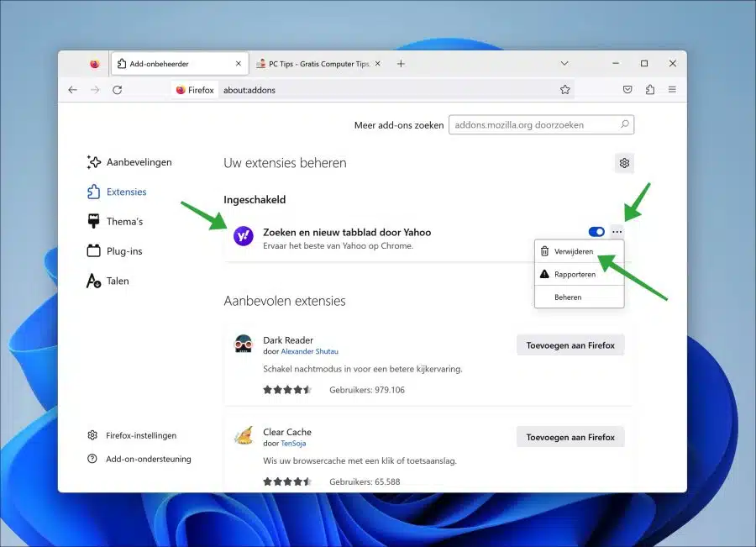Open the Alexander Shutau author link

click(309, 351)
